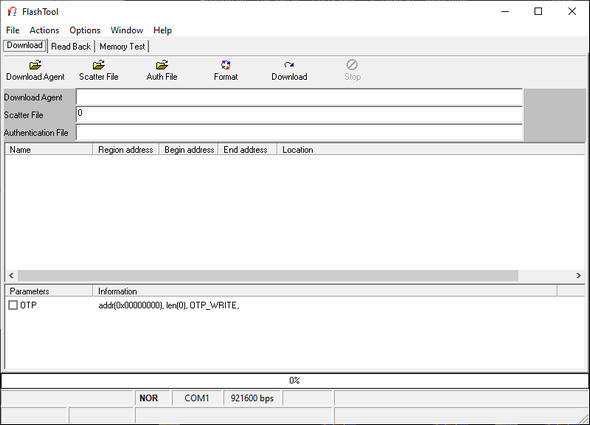Open the Actions menu
Screen dimensions: 590x425
(44, 30)
